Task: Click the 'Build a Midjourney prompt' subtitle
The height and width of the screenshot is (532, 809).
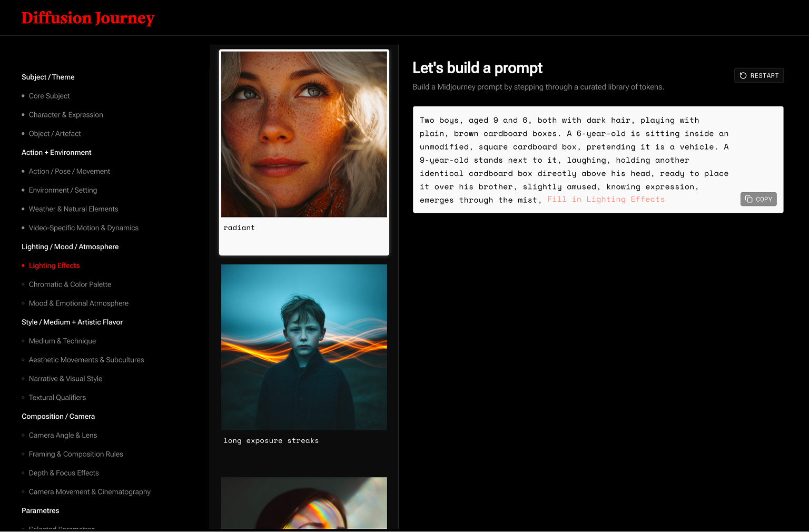Action: coord(538,87)
